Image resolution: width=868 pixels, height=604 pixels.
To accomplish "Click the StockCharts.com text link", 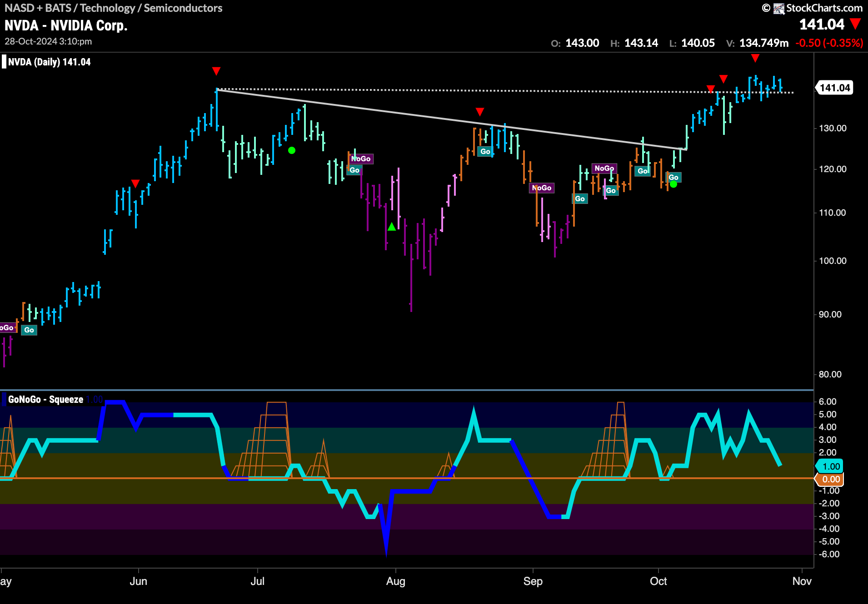I will click(824, 8).
